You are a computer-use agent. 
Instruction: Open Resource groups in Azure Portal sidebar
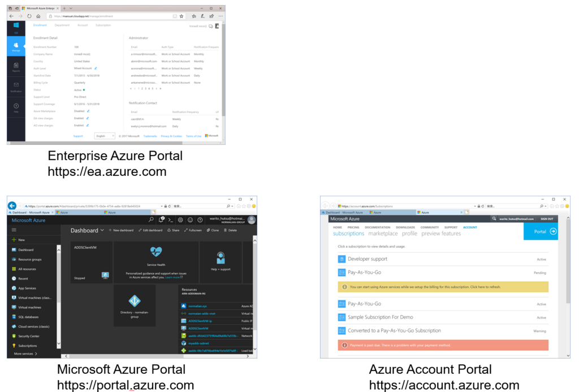(x=30, y=260)
